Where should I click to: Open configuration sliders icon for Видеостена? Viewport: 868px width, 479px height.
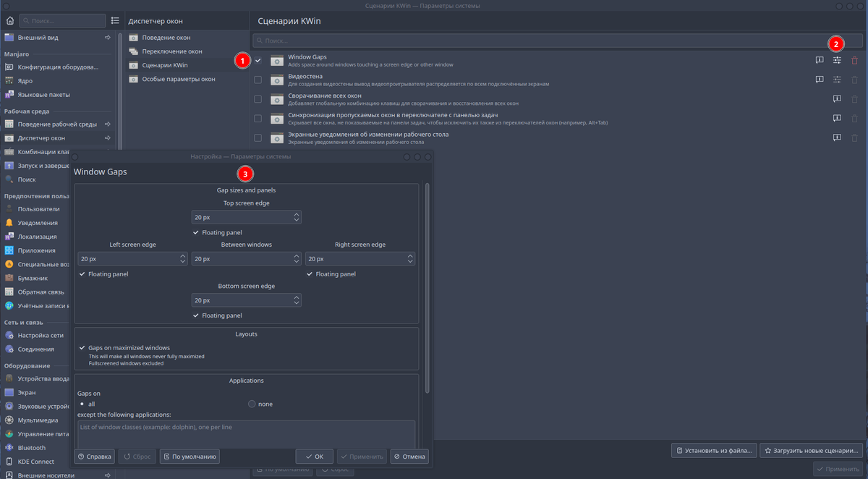click(837, 80)
